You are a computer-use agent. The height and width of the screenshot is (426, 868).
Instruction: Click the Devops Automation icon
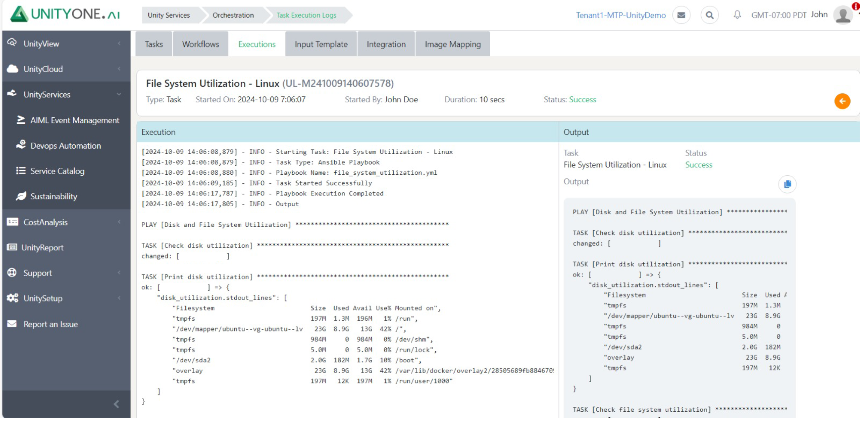[21, 145]
